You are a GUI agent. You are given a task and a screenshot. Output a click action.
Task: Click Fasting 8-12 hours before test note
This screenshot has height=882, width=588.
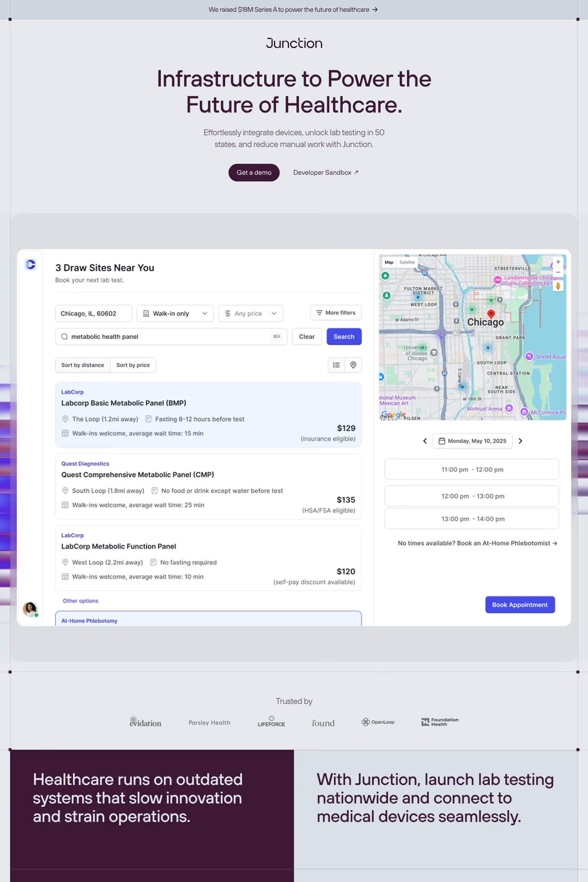click(x=199, y=419)
